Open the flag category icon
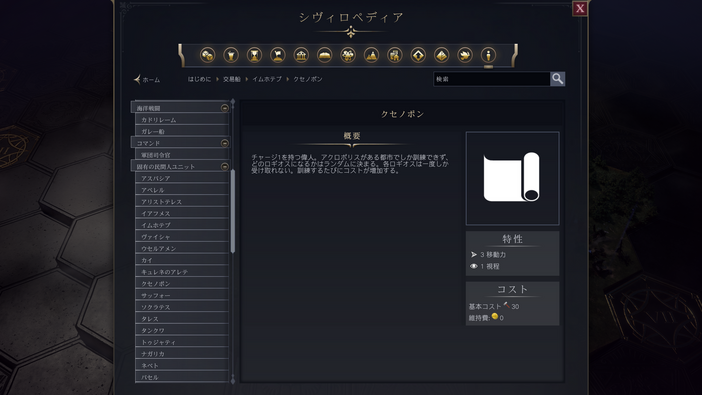 tap(278, 55)
